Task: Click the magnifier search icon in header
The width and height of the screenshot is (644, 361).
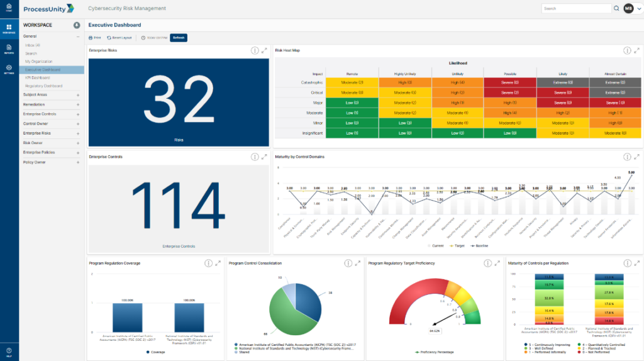Action: 616,9
